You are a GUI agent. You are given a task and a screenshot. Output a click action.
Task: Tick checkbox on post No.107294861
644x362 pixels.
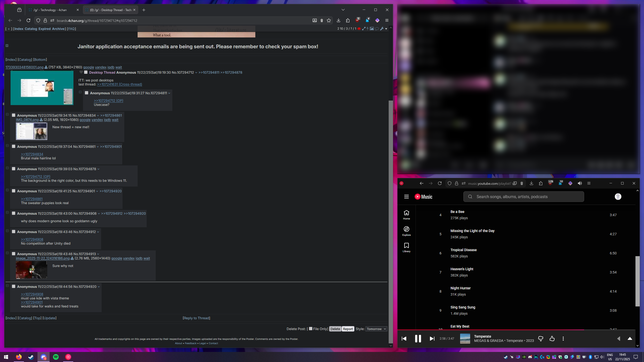click(14, 146)
